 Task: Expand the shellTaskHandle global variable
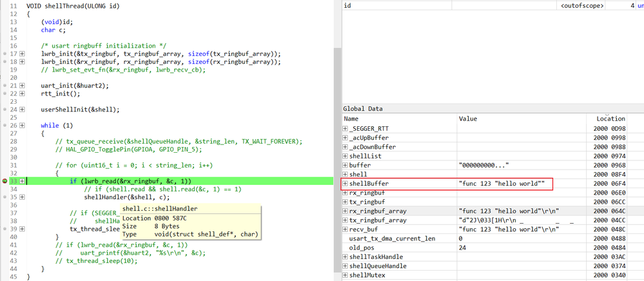click(346, 257)
